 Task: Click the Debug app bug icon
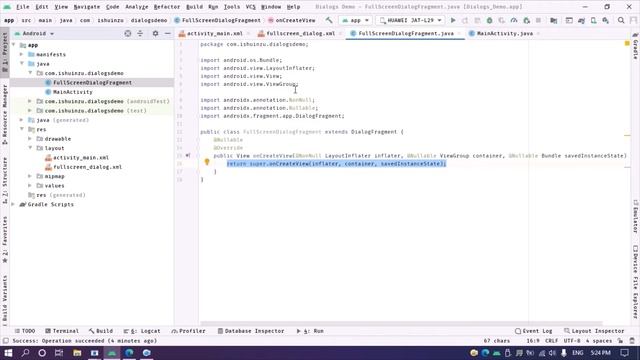[x=489, y=20]
